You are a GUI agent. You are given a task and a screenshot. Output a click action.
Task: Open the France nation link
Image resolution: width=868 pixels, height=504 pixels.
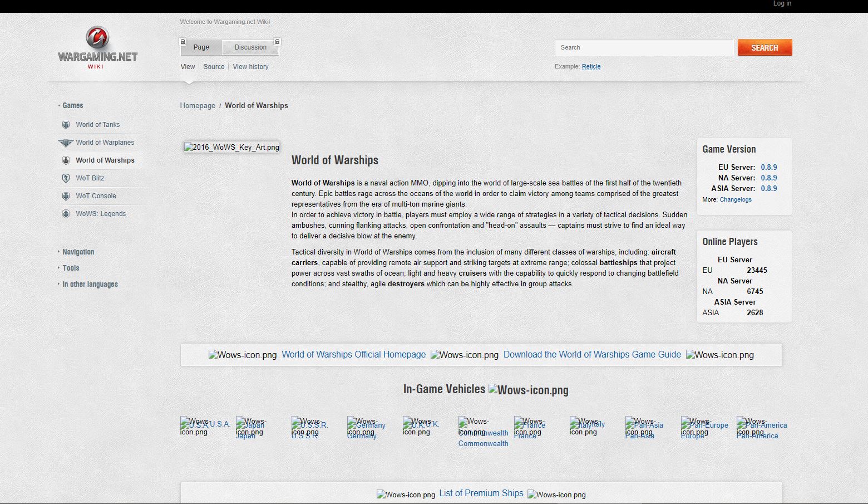pyautogui.click(x=525, y=436)
